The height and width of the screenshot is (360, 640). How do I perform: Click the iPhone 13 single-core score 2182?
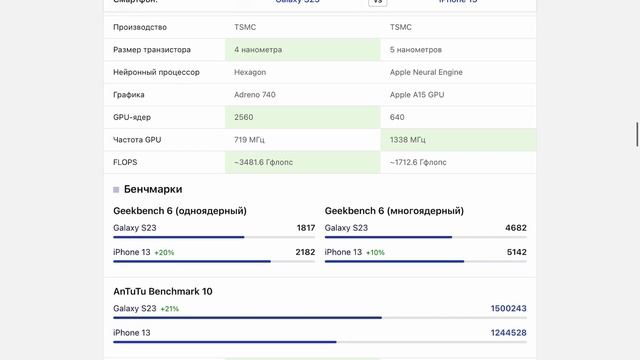coord(305,252)
